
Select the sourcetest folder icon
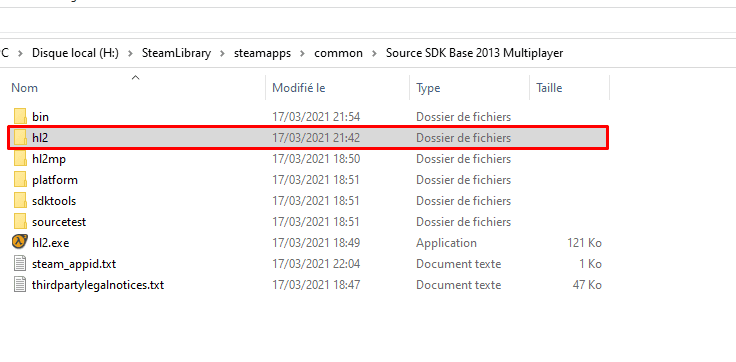pyautogui.click(x=20, y=222)
